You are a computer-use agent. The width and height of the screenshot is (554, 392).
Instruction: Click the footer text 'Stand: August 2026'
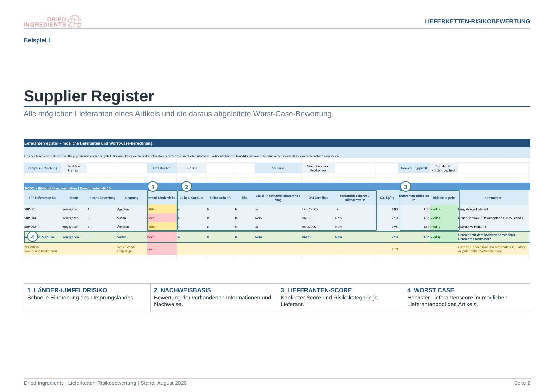[x=164, y=383]
